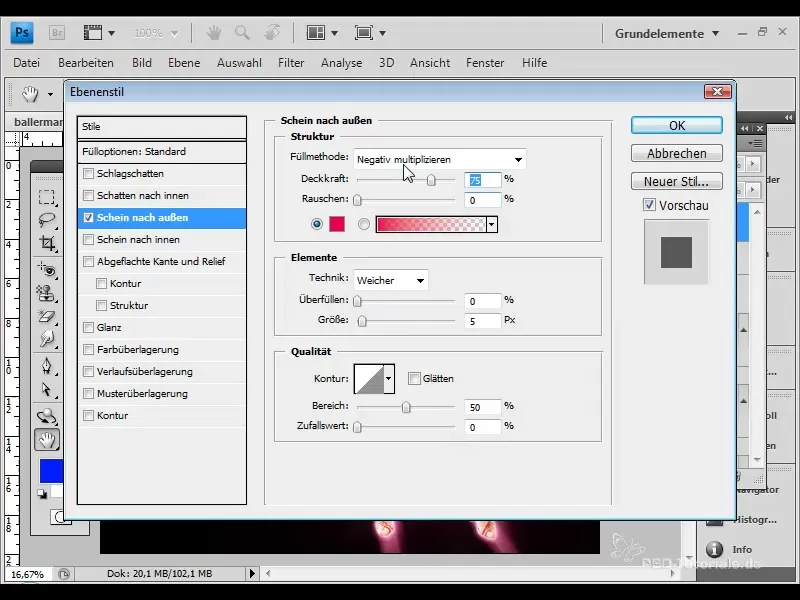Select the gradient radio button
800x600 pixels.
pyautogui.click(x=364, y=224)
